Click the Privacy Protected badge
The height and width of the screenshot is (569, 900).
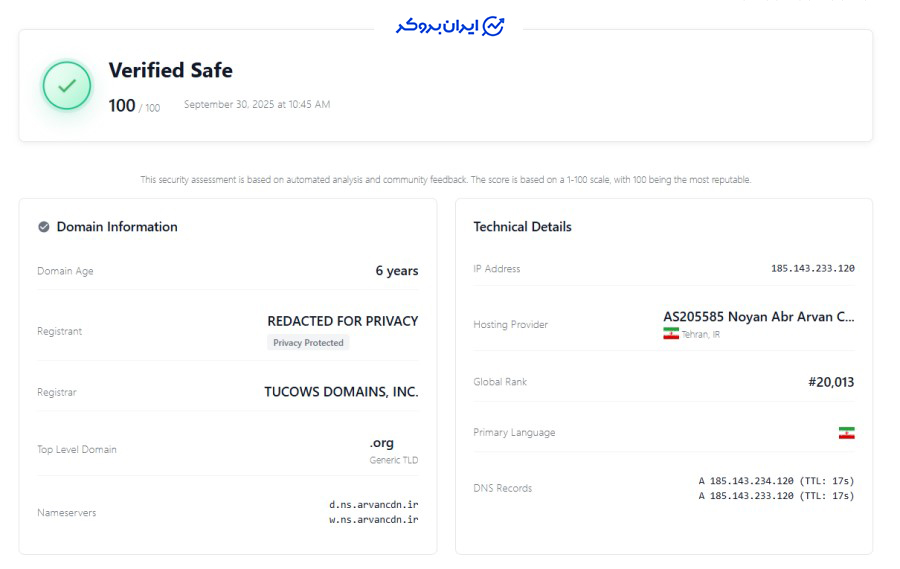308,343
